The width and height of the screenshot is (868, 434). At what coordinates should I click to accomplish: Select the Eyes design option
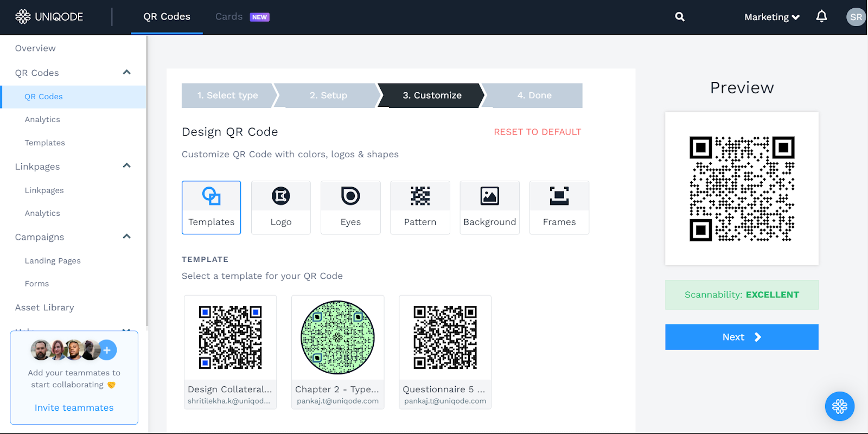[x=350, y=207]
